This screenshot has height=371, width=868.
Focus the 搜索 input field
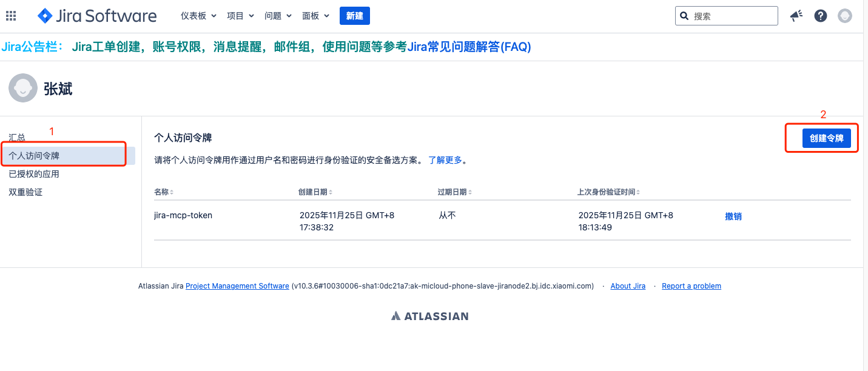point(727,16)
